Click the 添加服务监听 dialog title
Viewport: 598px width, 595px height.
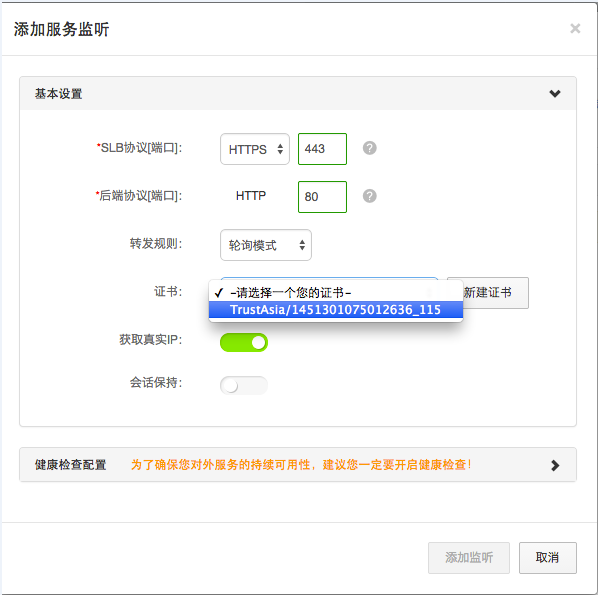pyautogui.click(x=61, y=29)
